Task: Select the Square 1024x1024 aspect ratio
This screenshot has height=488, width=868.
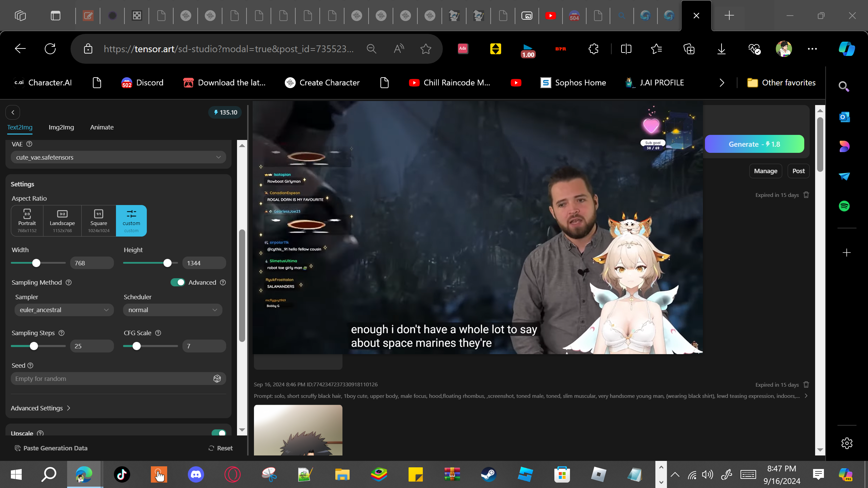Action: pyautogui.click(x=99, y=221)
